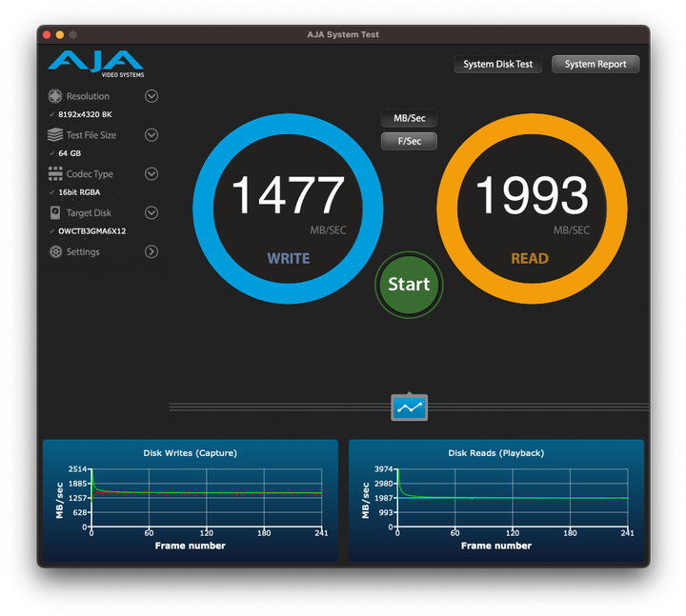Toggle the graph view chart icon

tap(410, 407)
